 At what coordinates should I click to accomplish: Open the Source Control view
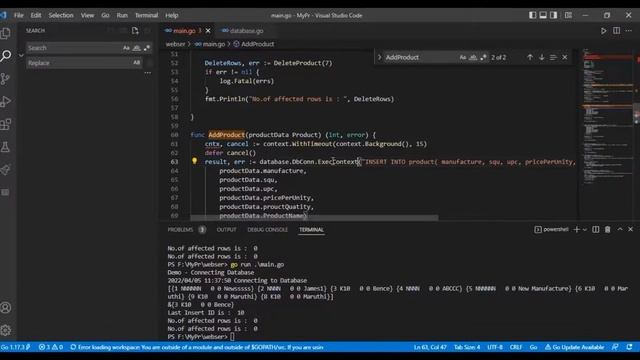click(x=6, y=78)
